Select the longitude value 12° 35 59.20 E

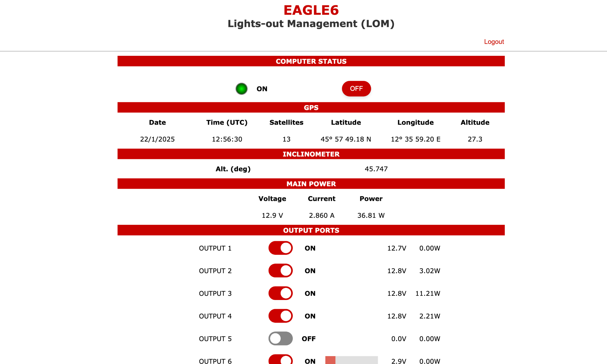tap(415, 139)
